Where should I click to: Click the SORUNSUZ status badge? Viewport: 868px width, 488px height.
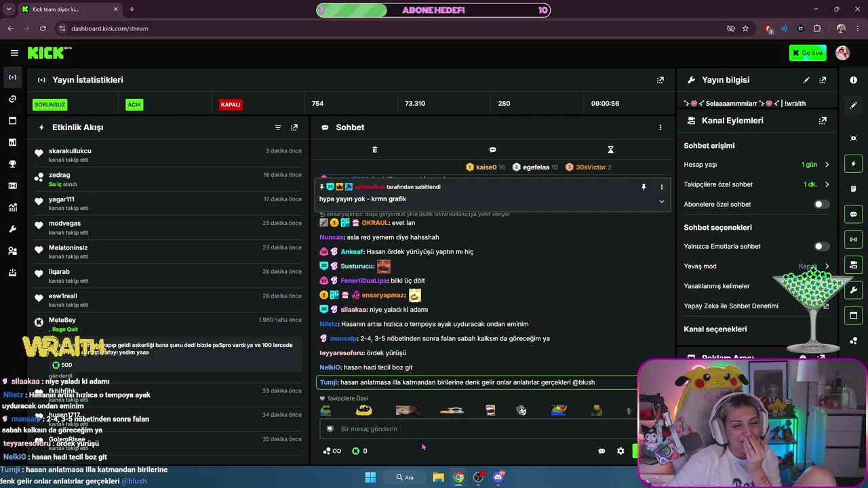click(50, 104)
